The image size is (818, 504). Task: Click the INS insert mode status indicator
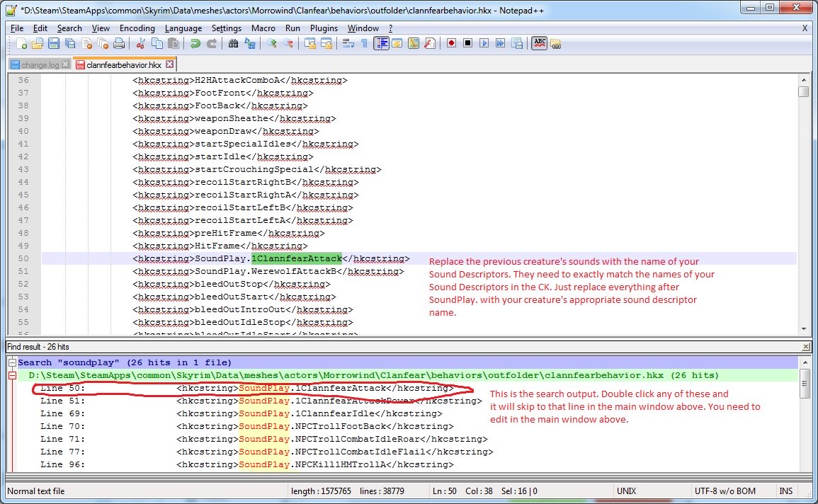coord(785,491)
